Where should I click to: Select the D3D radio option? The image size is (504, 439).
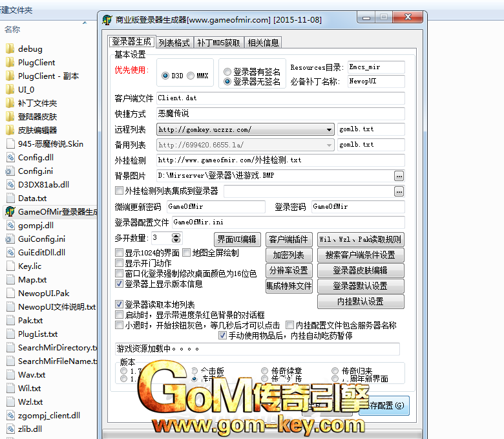pos(165,76)
